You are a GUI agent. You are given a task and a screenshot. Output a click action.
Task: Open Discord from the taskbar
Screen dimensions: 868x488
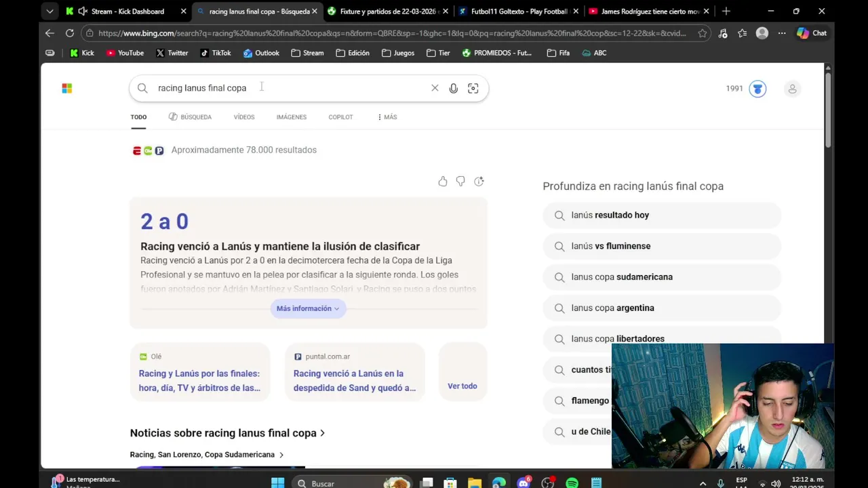click(x=524, y=483)
